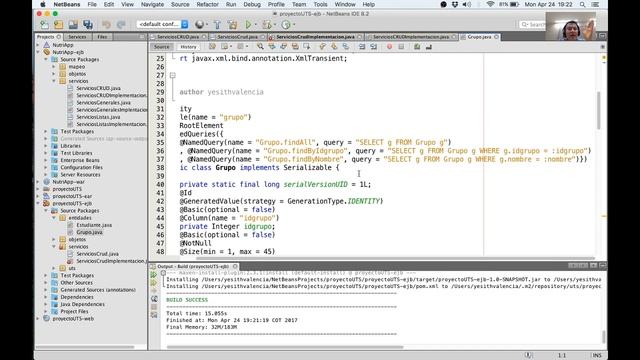Click the Apple menu icon
640x360 pixels.
pos(42,4)
